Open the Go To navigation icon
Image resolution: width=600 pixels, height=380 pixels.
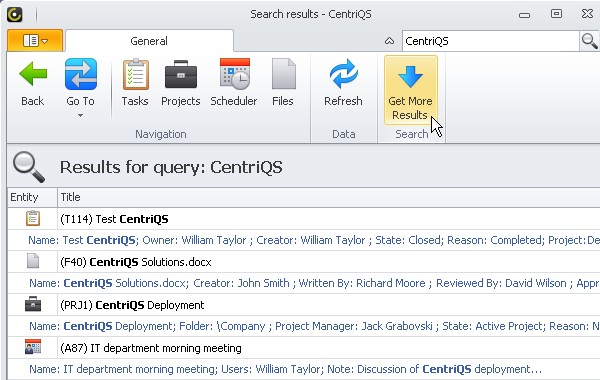tap(81, 74)
